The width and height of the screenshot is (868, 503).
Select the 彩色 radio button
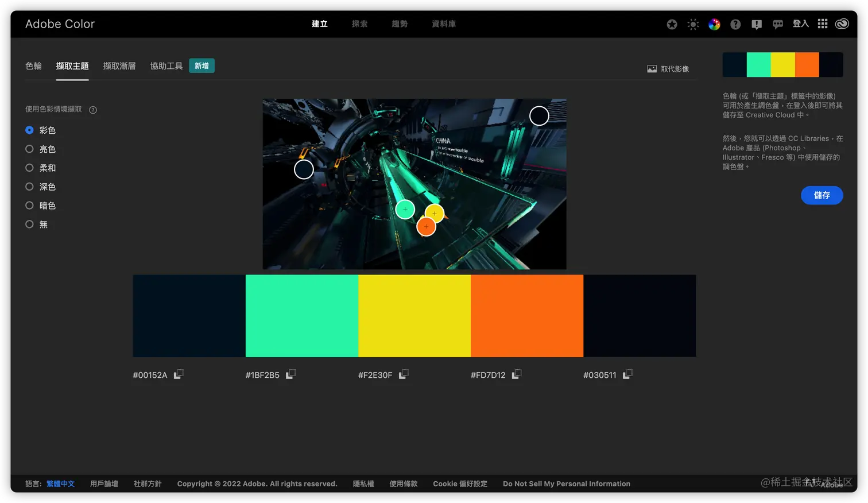tap(29, 130)
